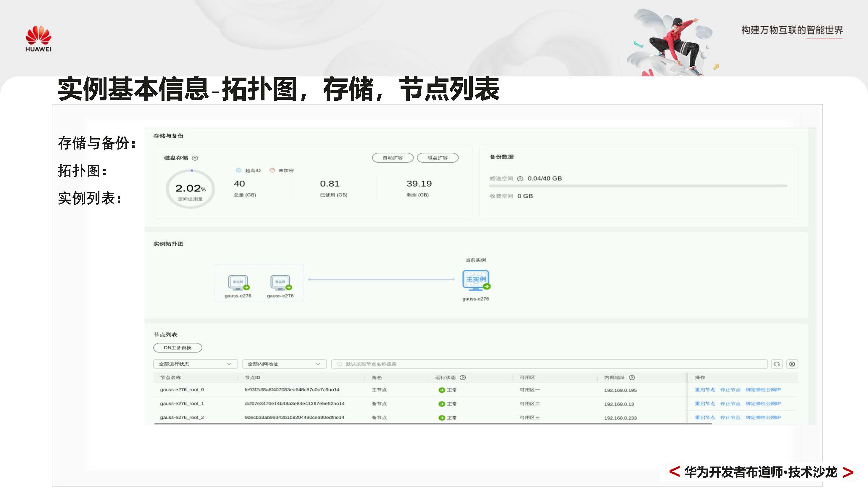Click the refresh icon above the node list
Screen dimensions: 868x491
(778, 364)
